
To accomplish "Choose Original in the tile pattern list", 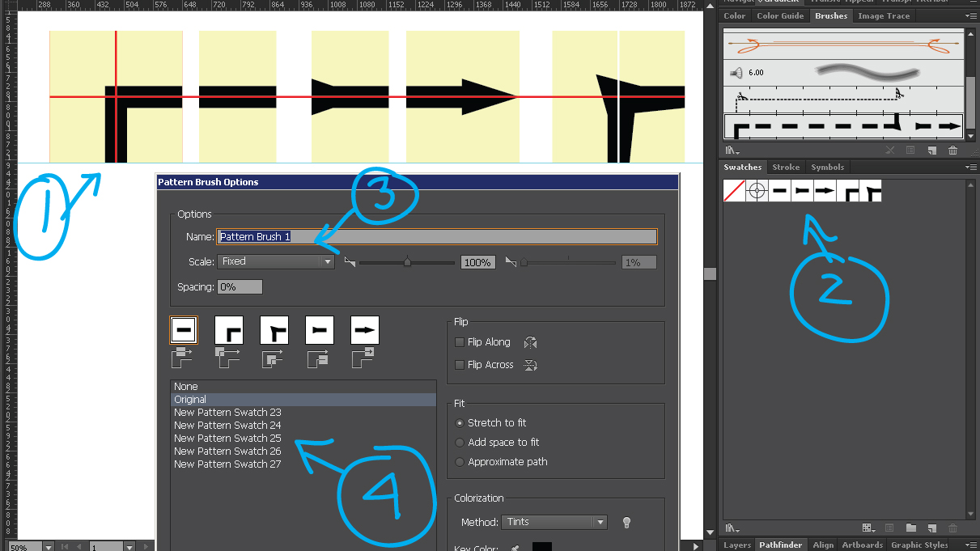I will (x=303, y=400).
